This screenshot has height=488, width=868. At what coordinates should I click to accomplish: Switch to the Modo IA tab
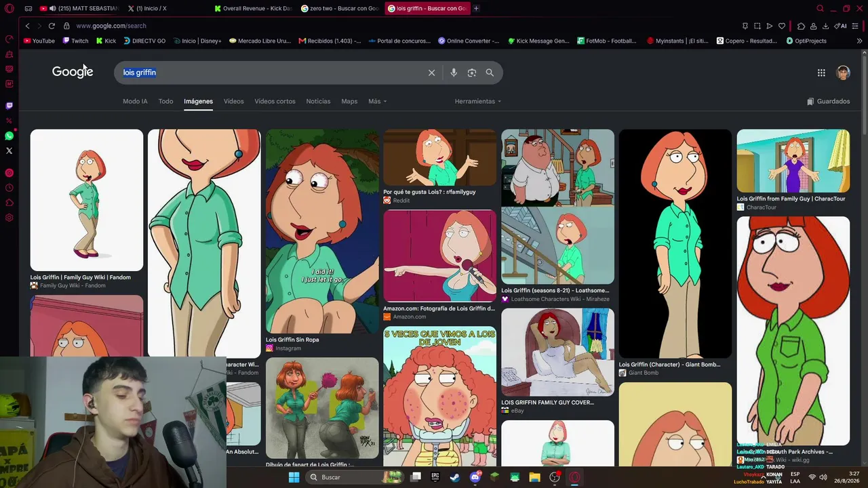[135, 102]
